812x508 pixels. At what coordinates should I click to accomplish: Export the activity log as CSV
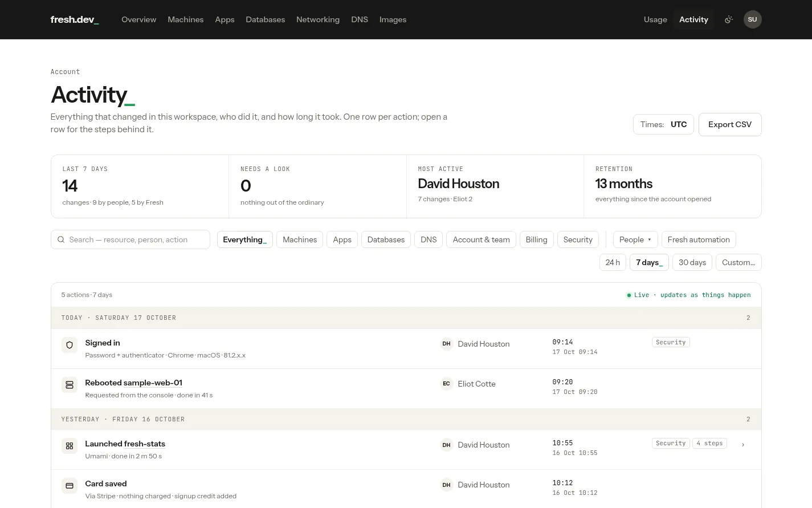click(x=730, y=124)
